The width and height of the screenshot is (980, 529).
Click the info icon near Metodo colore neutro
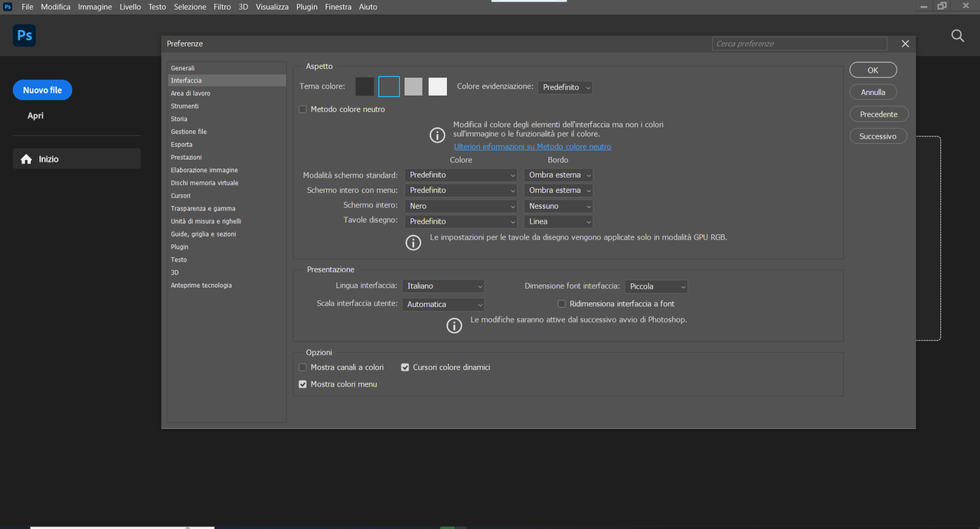437,135
